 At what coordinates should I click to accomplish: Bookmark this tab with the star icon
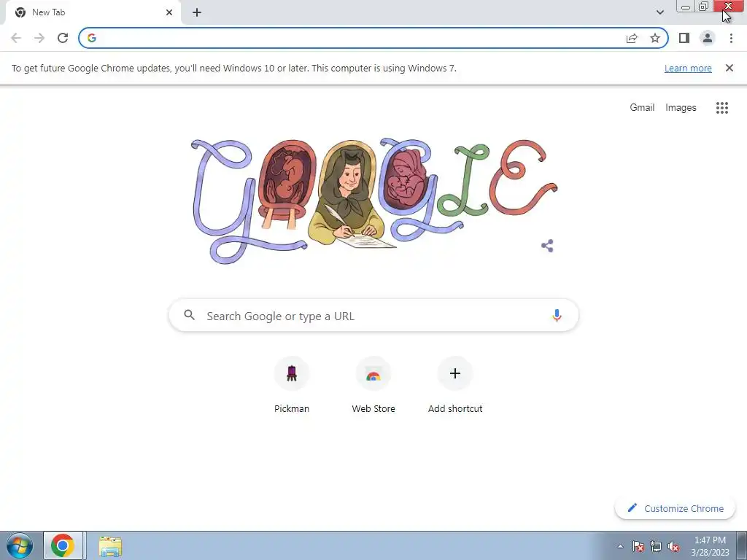[x=655, y=38]
